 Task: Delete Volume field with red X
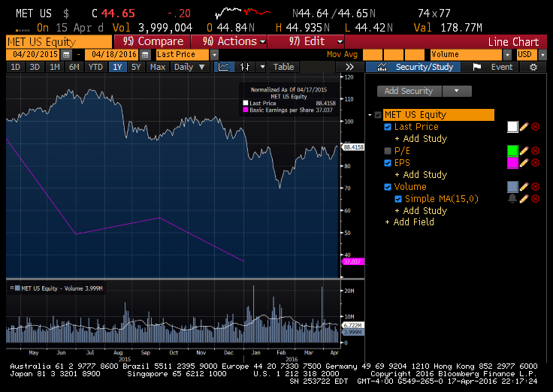pos(536,187)
